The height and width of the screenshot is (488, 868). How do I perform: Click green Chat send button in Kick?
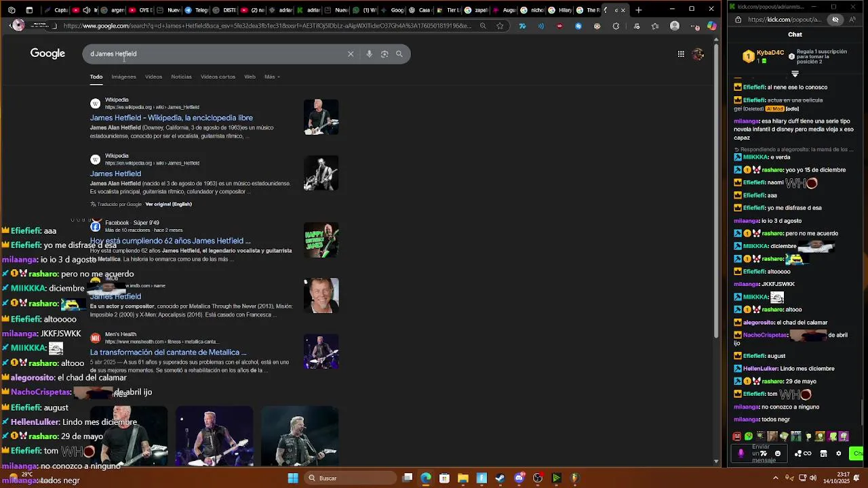(x=857, y=453)
